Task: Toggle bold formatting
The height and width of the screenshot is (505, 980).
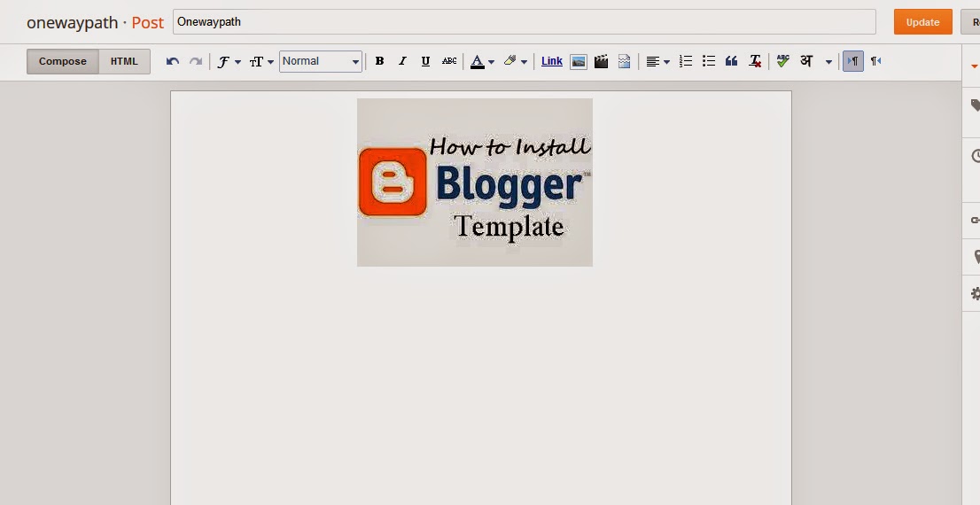Action: pyautogui.click(x=379, y=61)
